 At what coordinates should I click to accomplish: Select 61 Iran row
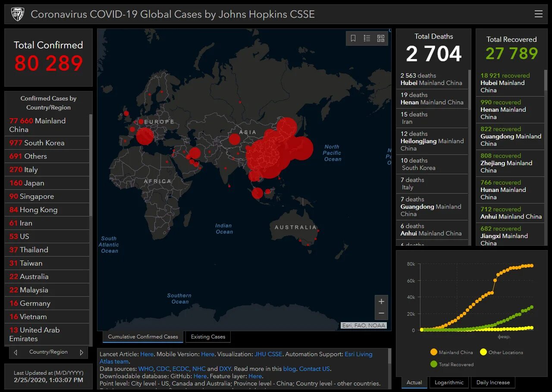47,223
